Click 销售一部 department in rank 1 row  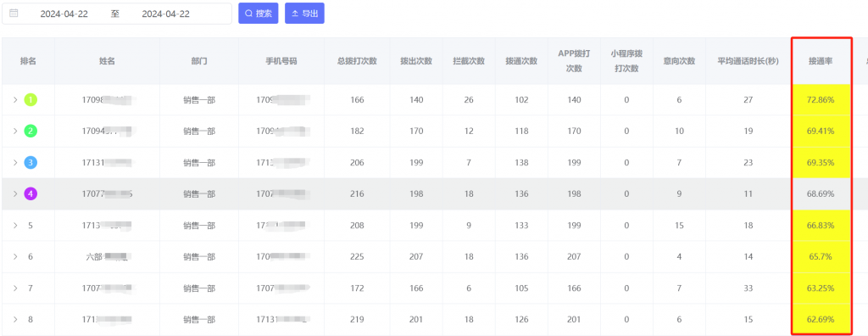click(x=199, y=100)
